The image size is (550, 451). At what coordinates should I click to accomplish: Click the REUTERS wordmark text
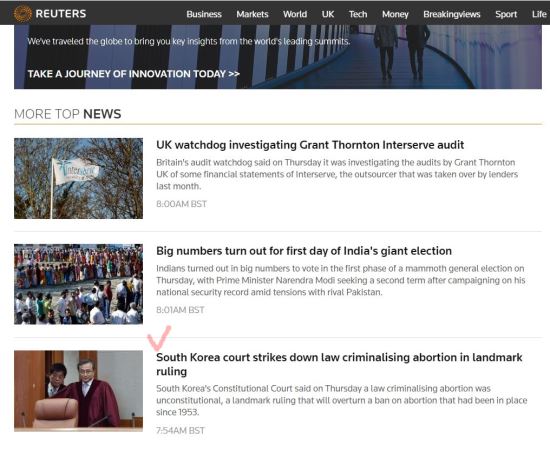click(x=61, y=14)
